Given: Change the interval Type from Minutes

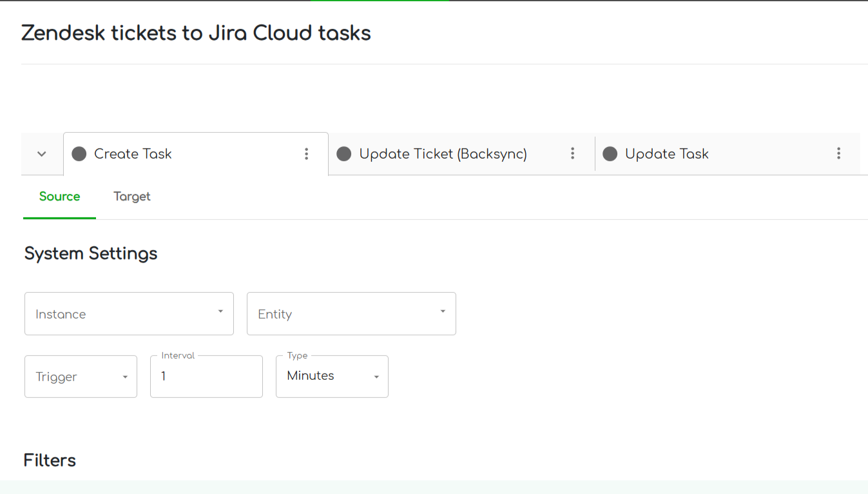Looking at the screenshot, I should pos(332,377).
